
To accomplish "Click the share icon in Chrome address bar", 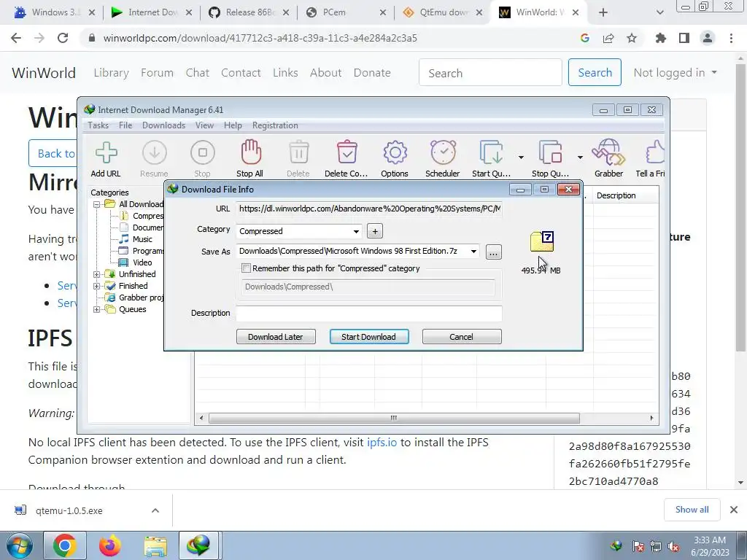I will coord(608,38).
